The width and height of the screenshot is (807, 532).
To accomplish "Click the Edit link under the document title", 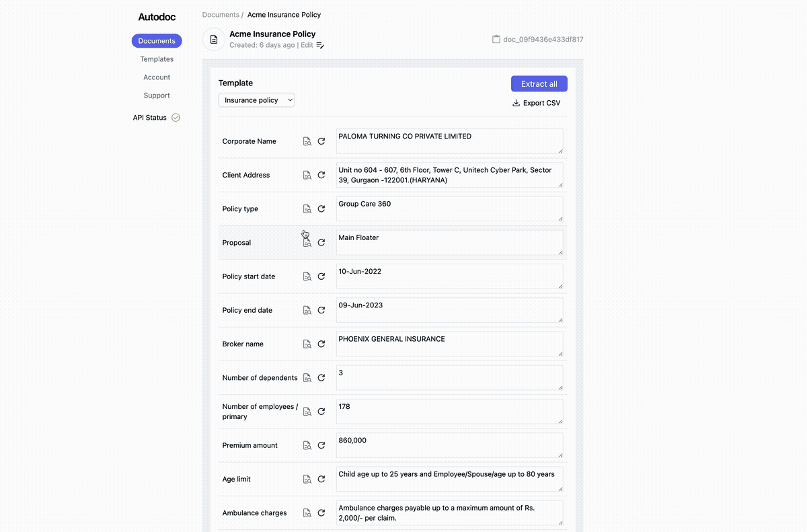I will [307, 45].
